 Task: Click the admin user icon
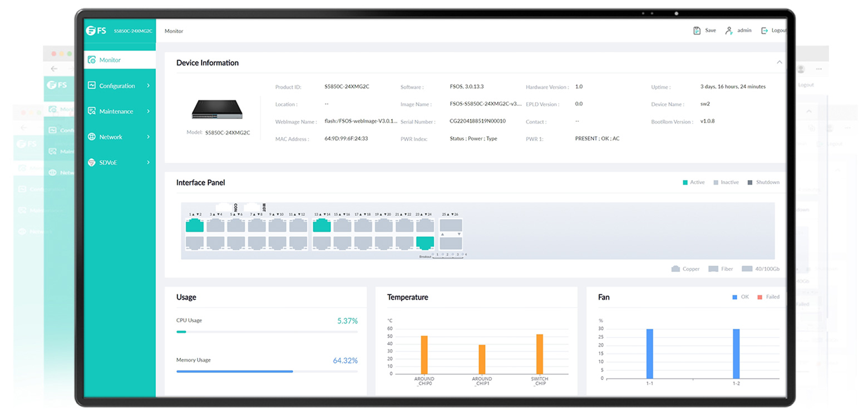pos(728,31)
